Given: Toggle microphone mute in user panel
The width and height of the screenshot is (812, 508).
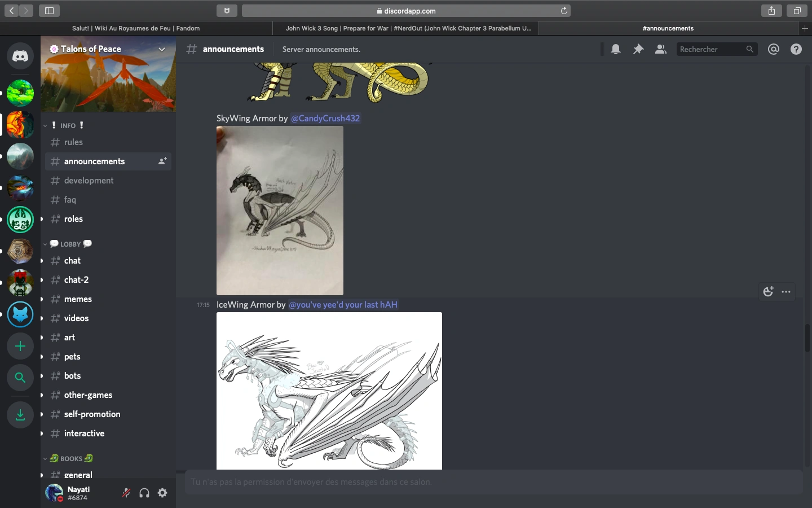Looking at the screenshot, I should tap(126, 493).
